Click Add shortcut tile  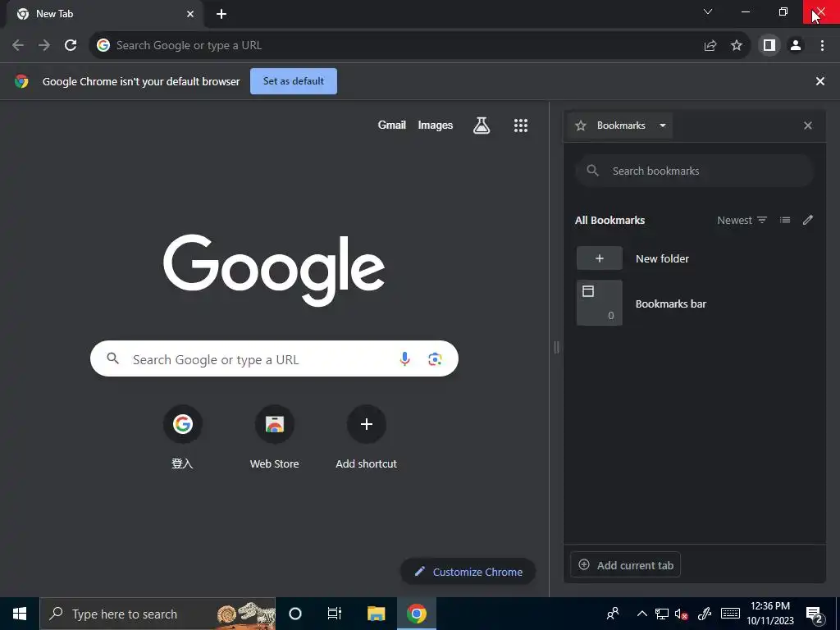point(367,438)
